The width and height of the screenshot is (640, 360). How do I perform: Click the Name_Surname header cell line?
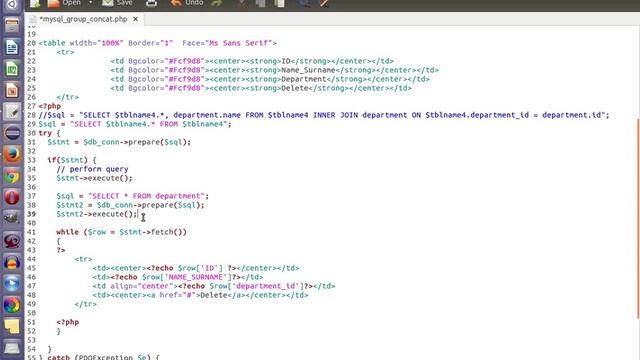[x=274, y=70]
